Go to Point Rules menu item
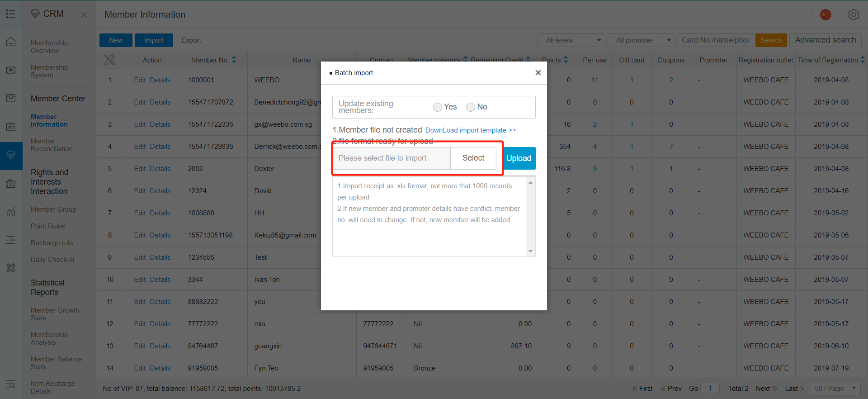 coord(48,226)
